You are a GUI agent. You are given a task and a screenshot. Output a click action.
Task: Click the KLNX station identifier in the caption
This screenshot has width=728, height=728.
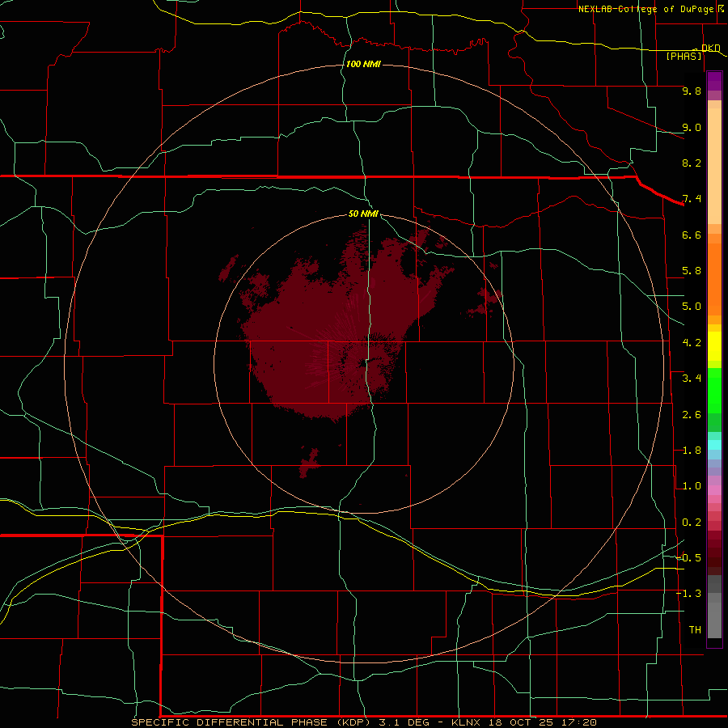click(466, 722)
